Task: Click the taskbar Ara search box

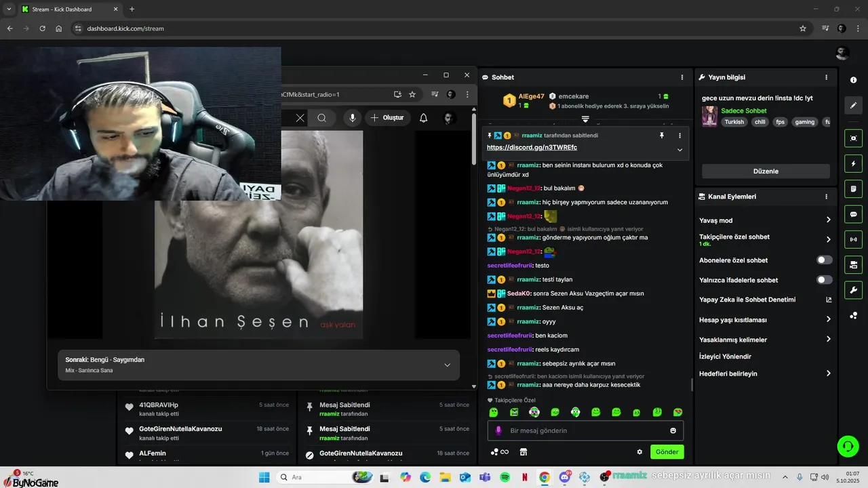Action: 325,477
